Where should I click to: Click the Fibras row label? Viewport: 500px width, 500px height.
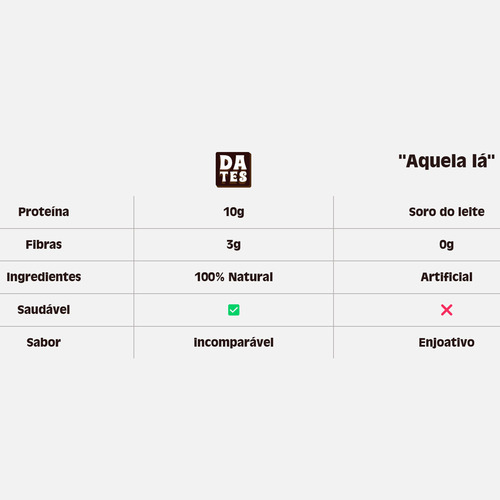coord(44,244)
